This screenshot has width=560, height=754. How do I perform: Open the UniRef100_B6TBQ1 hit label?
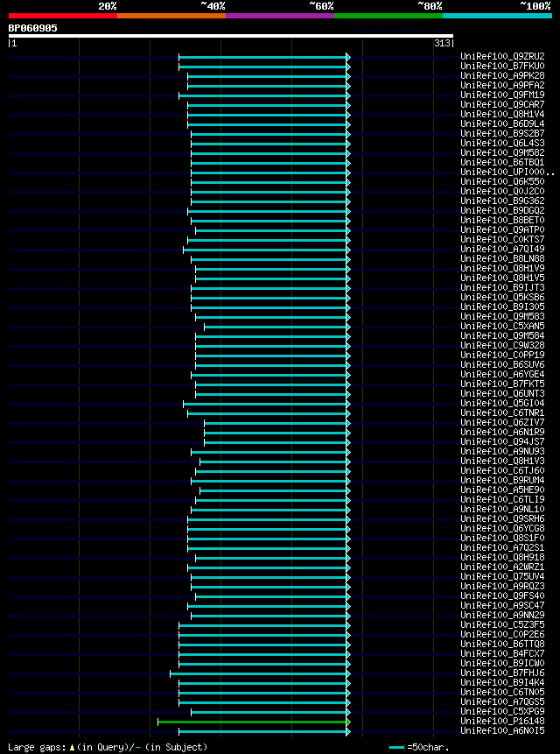(502, 162)
